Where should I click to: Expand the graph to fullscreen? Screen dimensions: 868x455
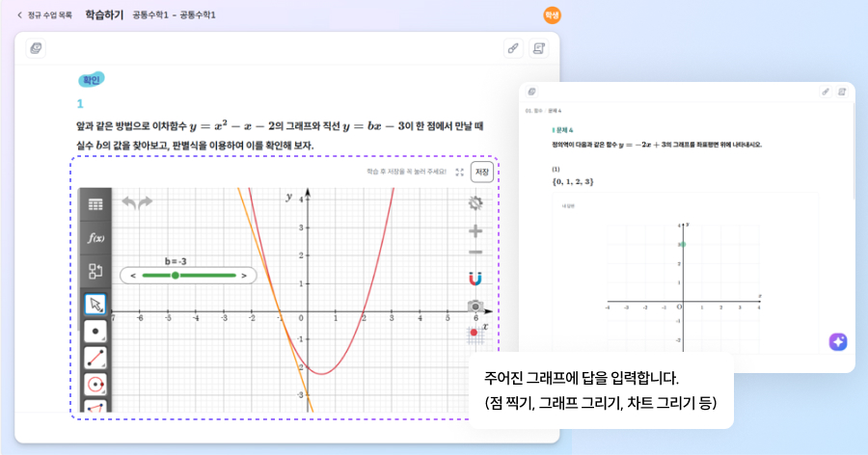tap(459, 172)
